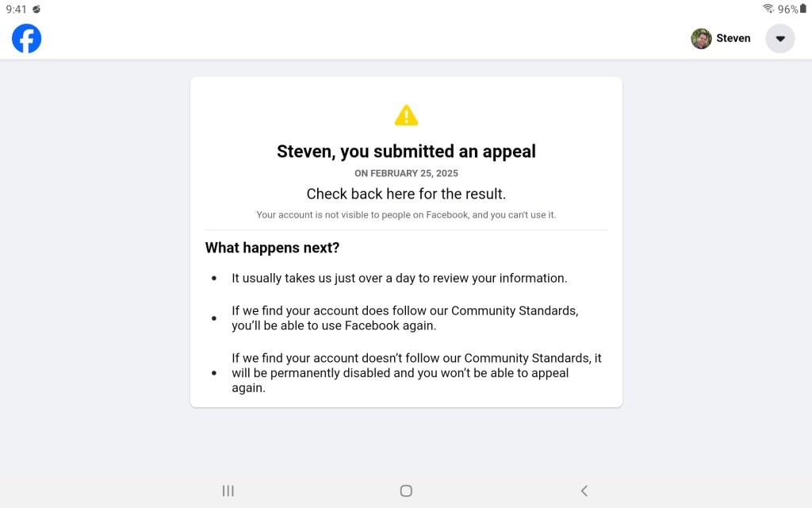Viewport: 812px width, 508px height.
Task: Tap the 9:41 clock in status bar
Action: click(x=17, y=10)
